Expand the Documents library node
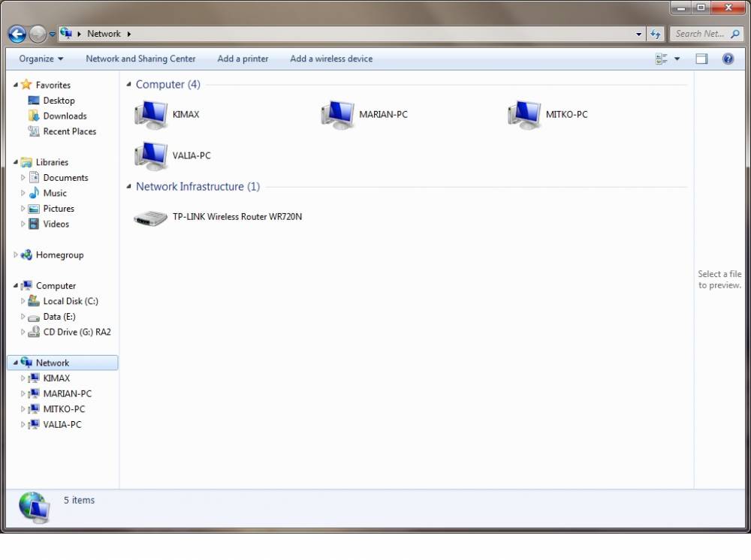The width and height of the screenshot is (751, 560). (23, 178)
